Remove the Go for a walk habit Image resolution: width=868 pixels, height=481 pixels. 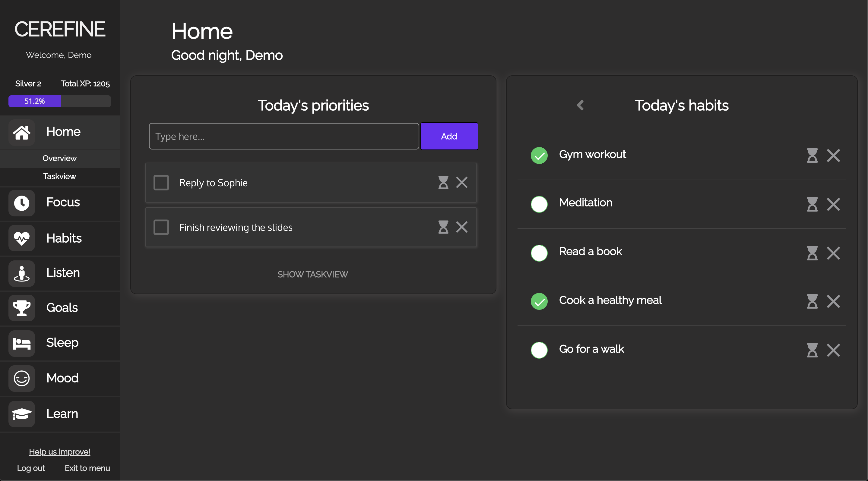[x=833, y=350]
